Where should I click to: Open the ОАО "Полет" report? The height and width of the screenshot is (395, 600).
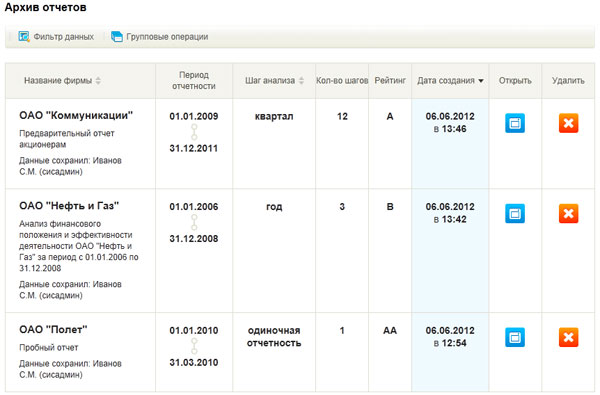click(515, 337)
